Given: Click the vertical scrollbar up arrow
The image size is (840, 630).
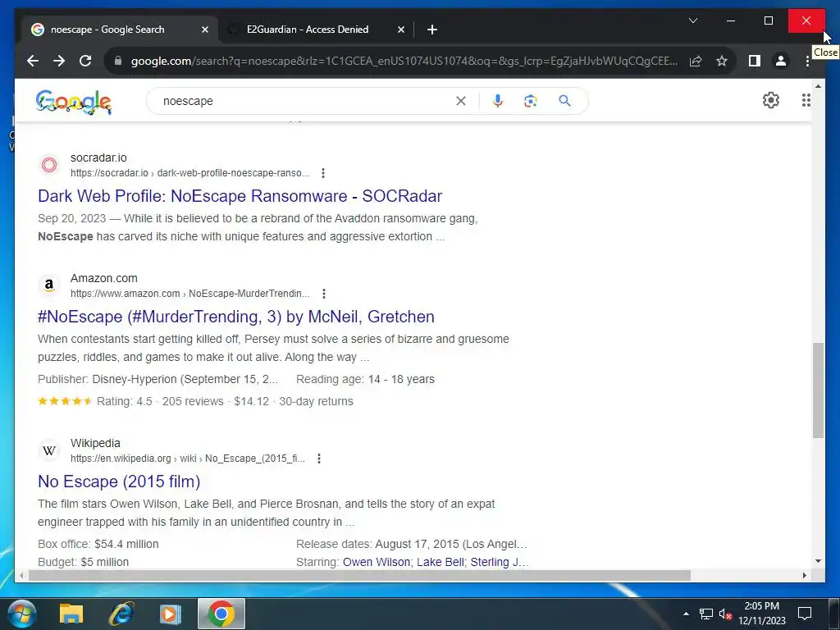Looking at the screenshot, I should coord(818,85).
